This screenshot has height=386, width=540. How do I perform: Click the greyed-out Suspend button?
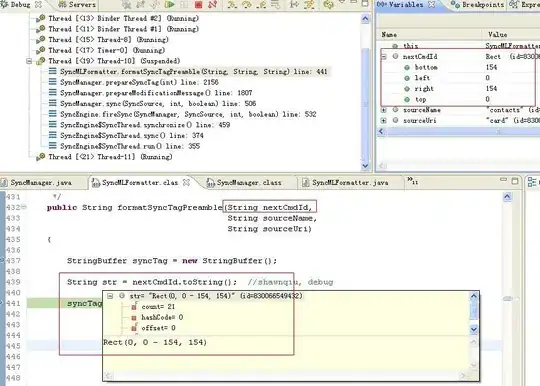[x=184, y=4]
